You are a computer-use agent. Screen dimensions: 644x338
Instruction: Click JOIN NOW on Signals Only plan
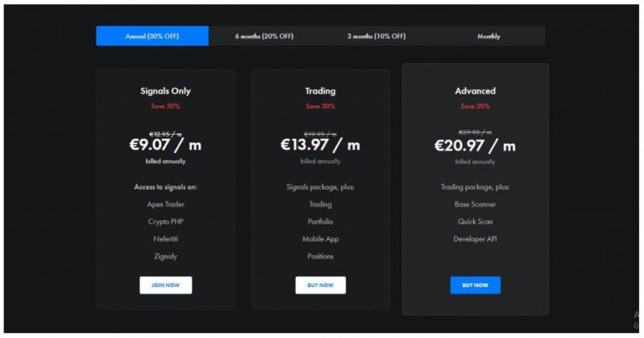(165, 285)
